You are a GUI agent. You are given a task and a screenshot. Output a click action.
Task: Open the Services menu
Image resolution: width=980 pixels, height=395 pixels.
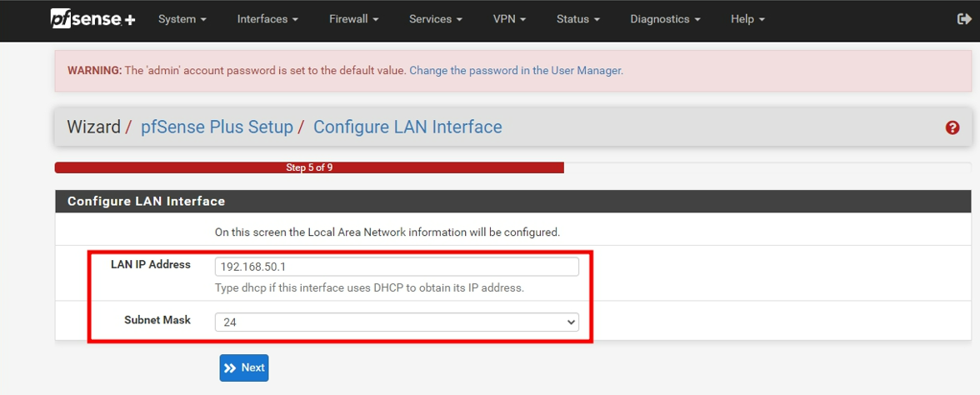tap(436, 19)
